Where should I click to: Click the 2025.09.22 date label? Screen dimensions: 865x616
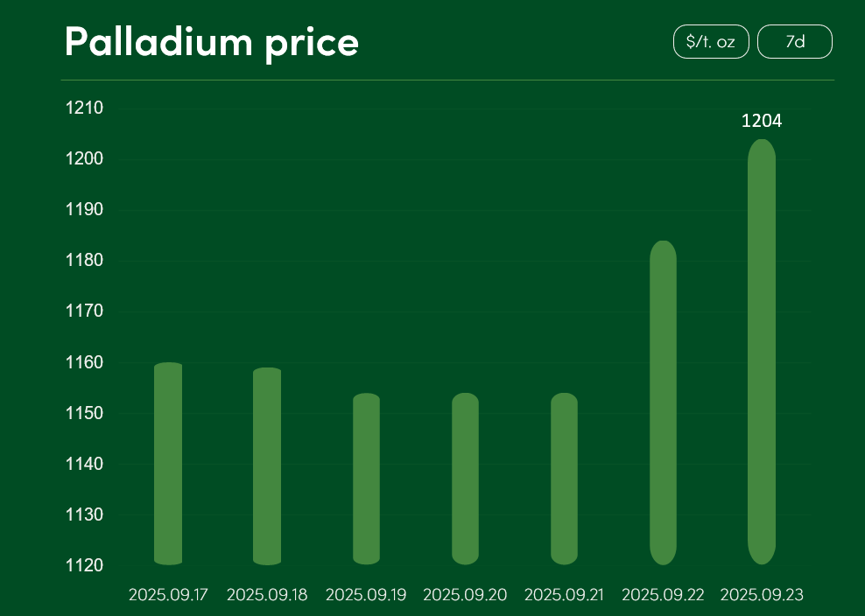pos(663,595)
